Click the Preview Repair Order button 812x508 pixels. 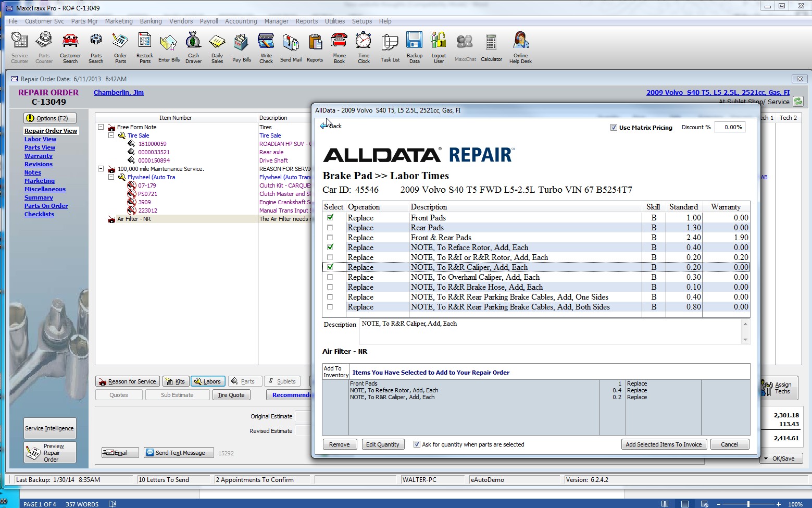50,452
